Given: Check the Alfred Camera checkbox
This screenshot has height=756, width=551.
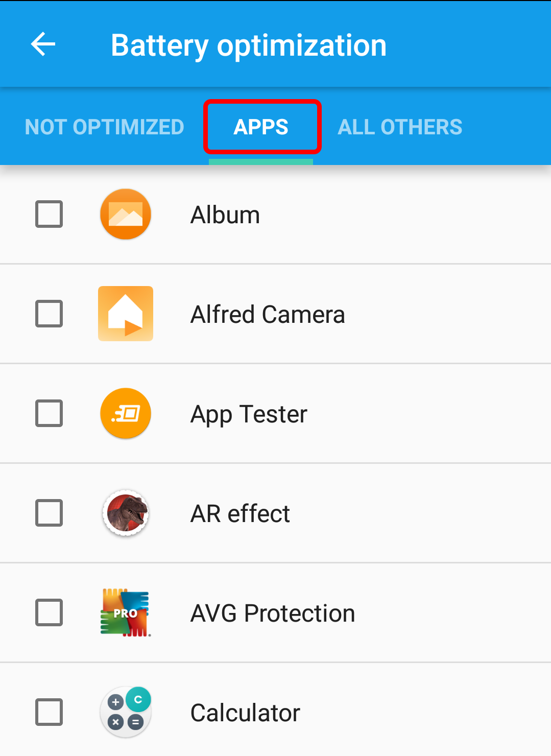Looking at the screenshot, I should [49, 314].
